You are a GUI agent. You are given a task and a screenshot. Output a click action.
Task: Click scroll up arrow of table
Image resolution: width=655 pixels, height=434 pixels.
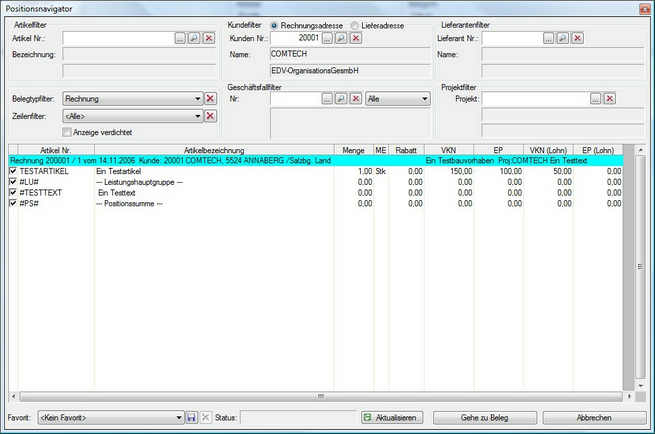(x=640, y=150)
